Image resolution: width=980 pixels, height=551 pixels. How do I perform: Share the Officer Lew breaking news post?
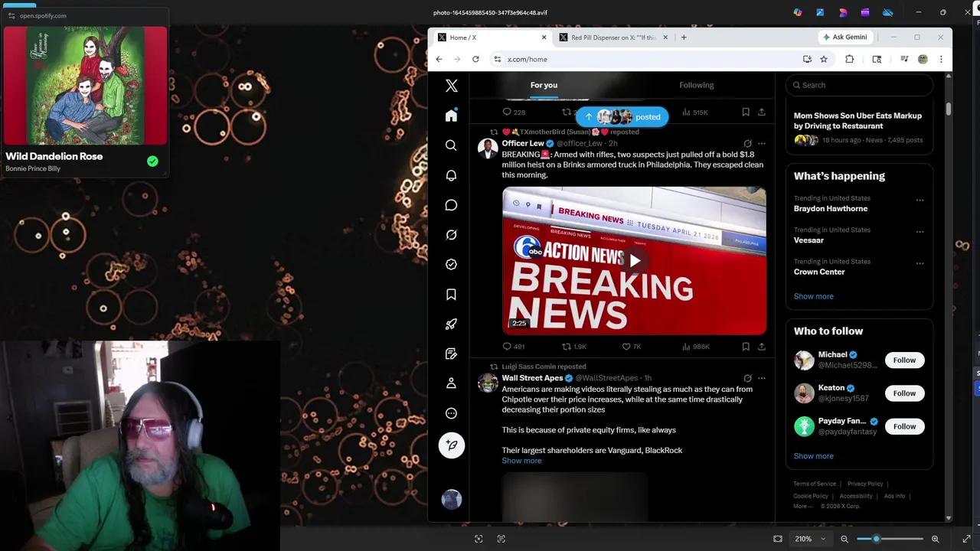coord(761,347)
